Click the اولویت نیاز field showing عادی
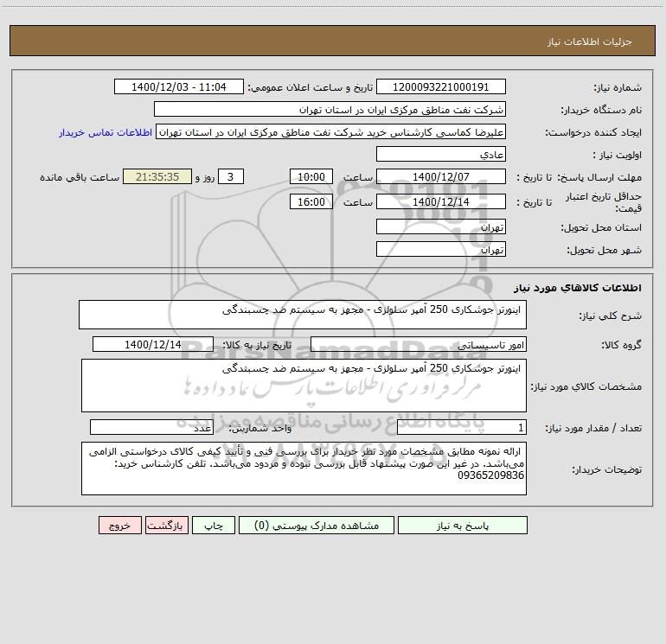 [441, 154]
